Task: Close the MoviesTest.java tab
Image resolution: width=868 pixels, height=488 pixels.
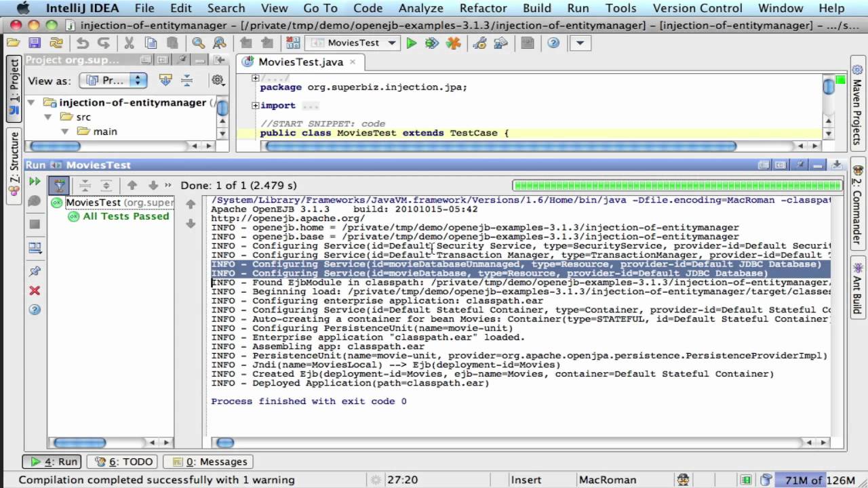Action: 353,62
